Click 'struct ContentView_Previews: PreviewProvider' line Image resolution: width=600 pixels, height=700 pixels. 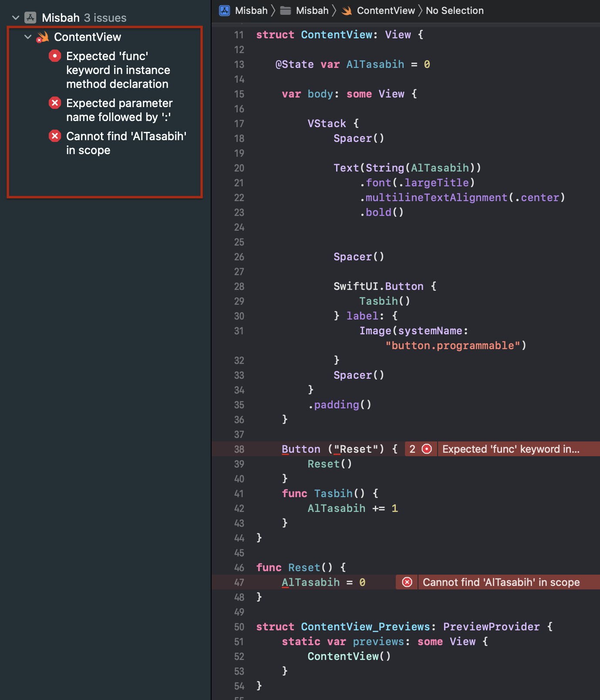tap(404, 627)
